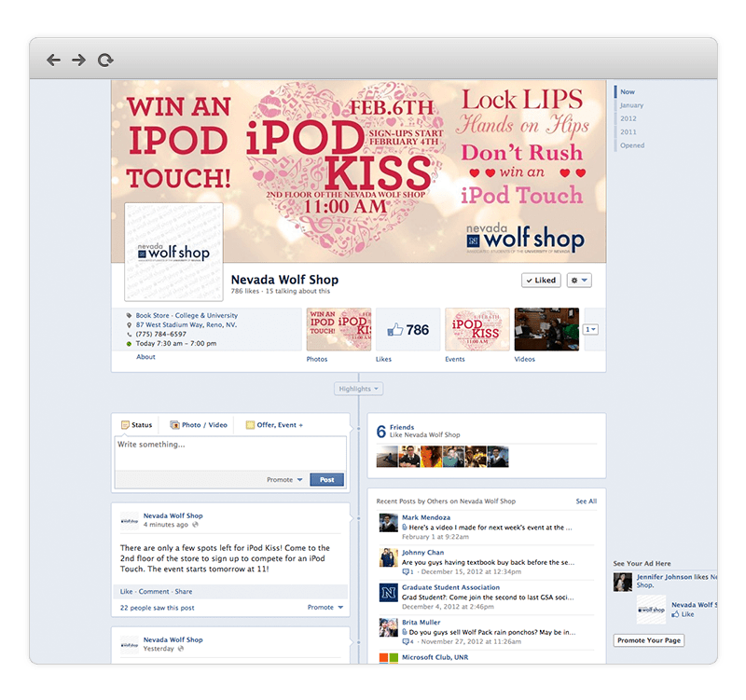
Task: Click today's hours 7:30 am – 7:00 pm
Action: [176, 343]
